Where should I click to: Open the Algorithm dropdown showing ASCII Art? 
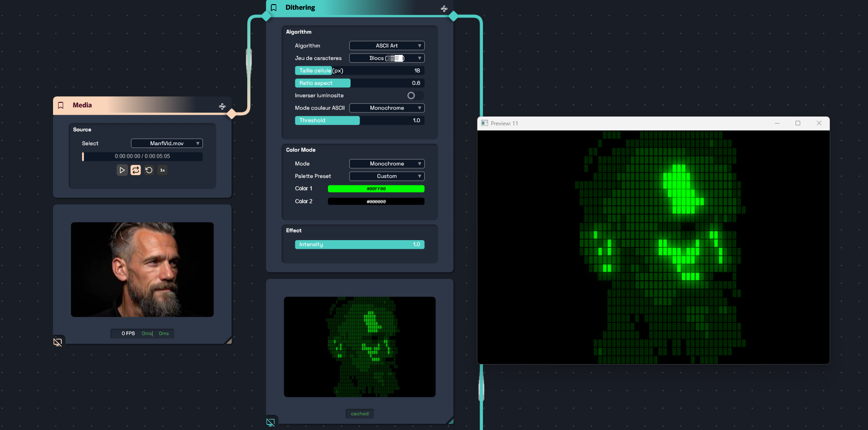pos(386,46)
